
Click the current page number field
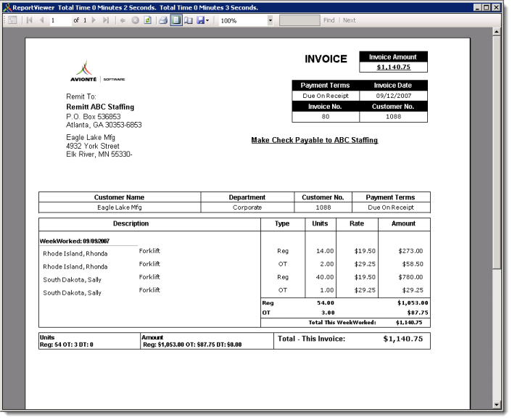click(60, 20)
